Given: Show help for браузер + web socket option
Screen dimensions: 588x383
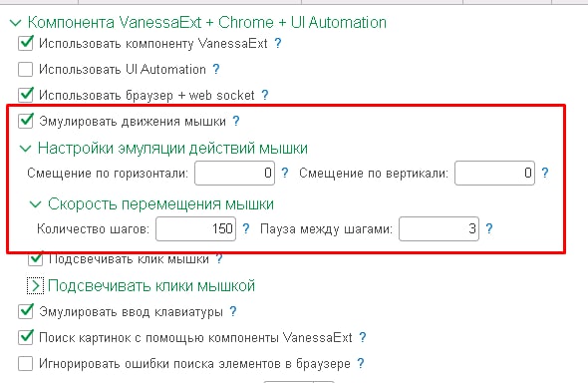Looking at the screenshot, I should pos(265,95).
